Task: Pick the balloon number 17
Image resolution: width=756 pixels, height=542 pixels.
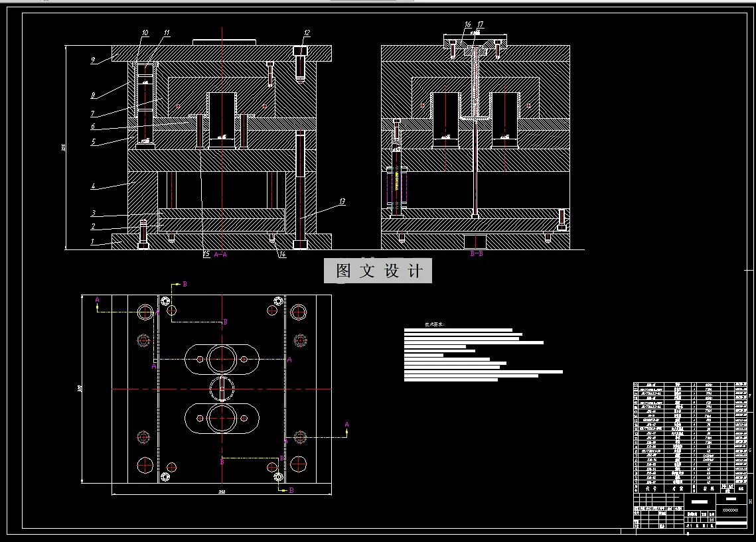Action: [480, 24]
